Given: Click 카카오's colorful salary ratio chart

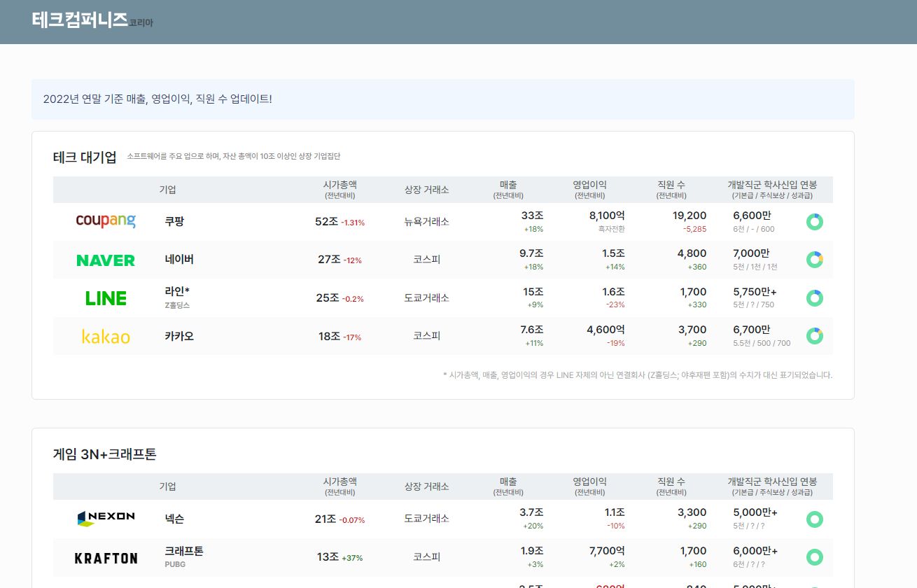Looking at the screenshot, I should click(x=814, y=336).
